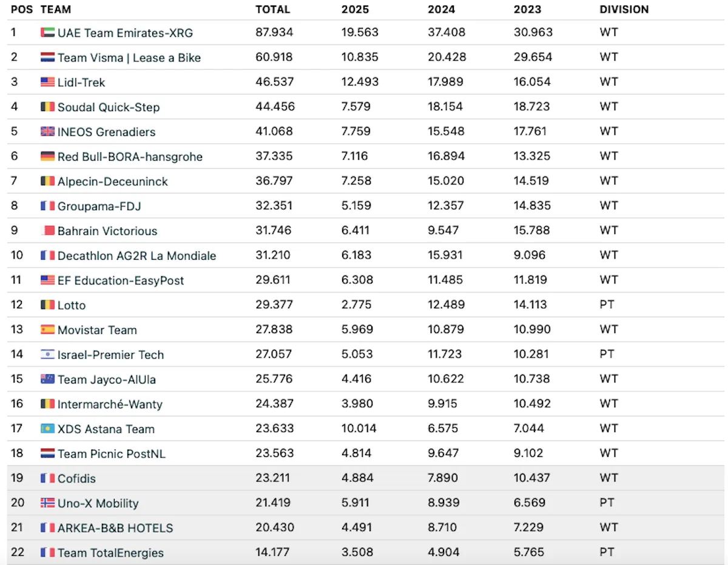Sort by the 2024 column header
The width and height of the screenshot is (728, 565).
pyautogui.click(x=442, y=10)
